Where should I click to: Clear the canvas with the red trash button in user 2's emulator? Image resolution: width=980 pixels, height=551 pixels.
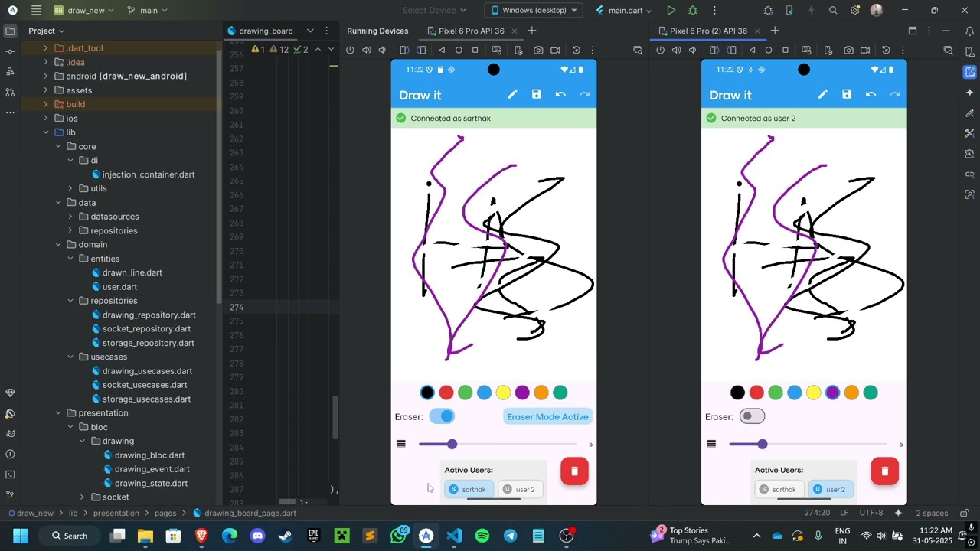point(884,471)
